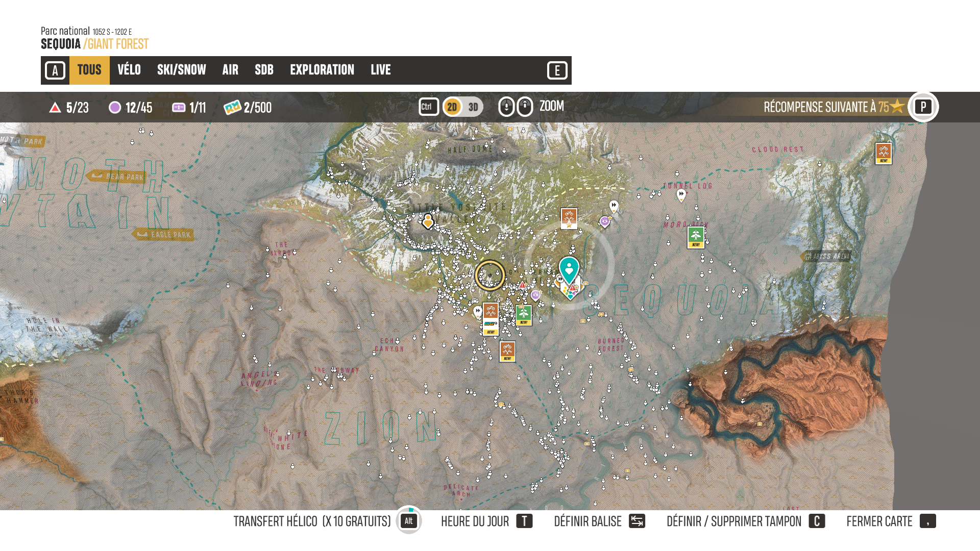Click the EAGLE PARK map label
Screen dimensions: 980x551
coord(164,235)
